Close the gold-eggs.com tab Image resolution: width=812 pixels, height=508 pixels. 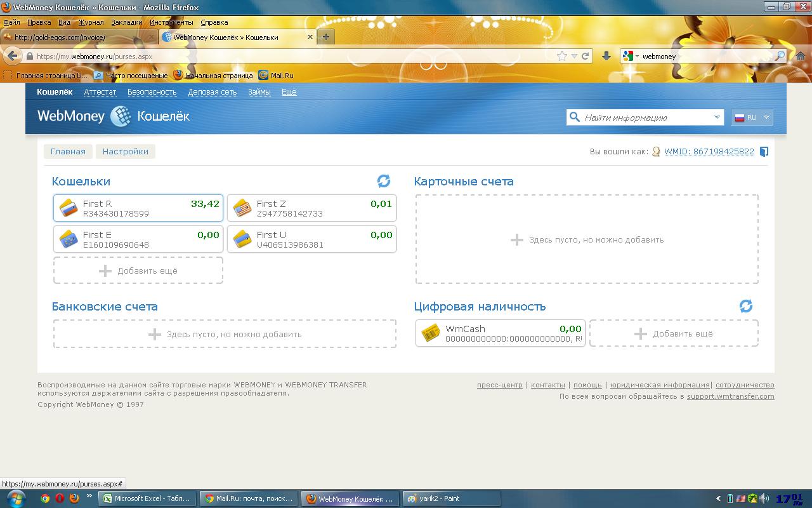coord(152,37)
